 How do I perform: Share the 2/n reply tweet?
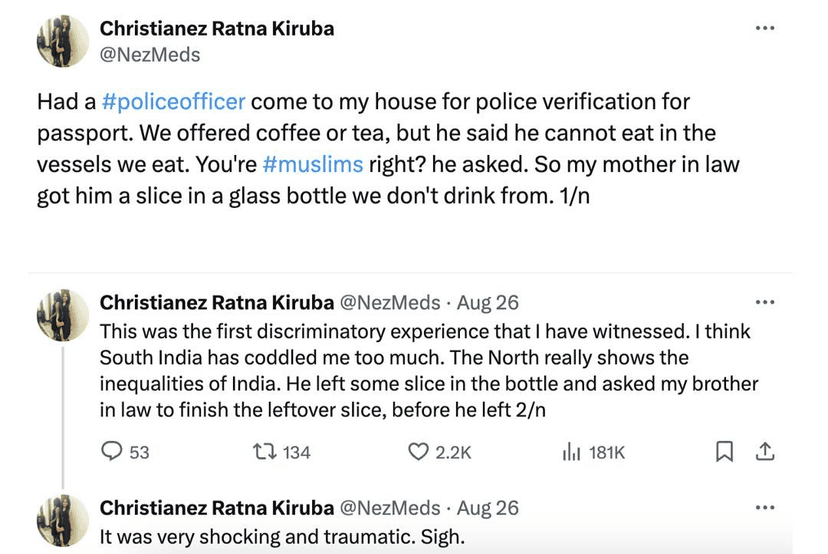coord(764,453)
